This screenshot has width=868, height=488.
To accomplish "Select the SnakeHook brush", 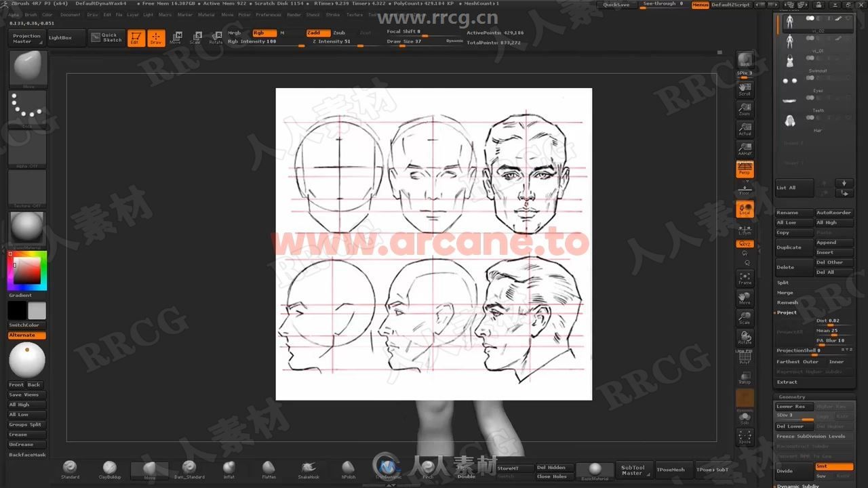I will point(309,470).
